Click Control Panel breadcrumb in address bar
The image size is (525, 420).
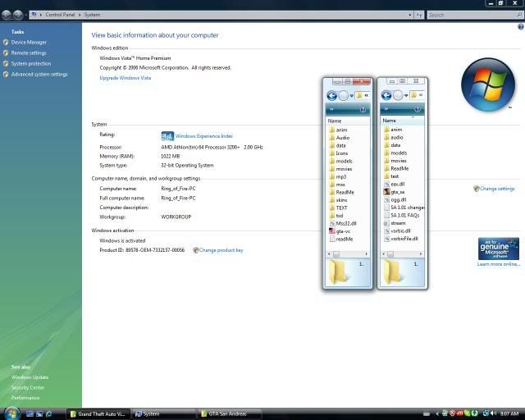click(x=60, y=15)
